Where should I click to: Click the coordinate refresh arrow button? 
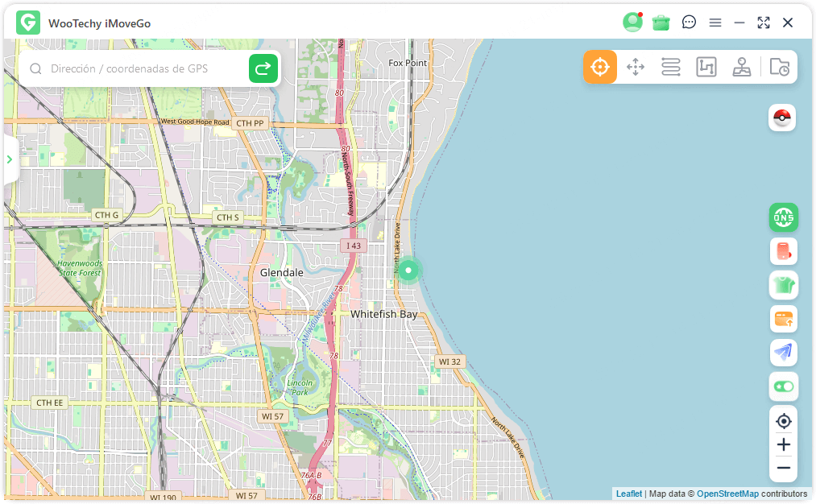pyautogui.click(x=262, y=68)
